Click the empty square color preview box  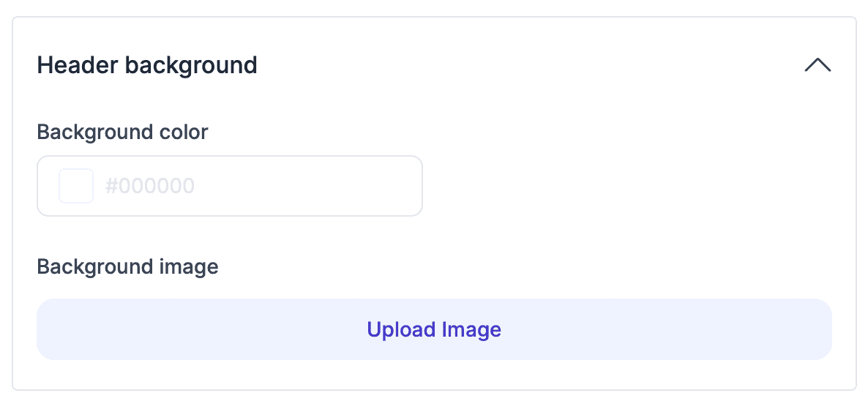point(76,186)
